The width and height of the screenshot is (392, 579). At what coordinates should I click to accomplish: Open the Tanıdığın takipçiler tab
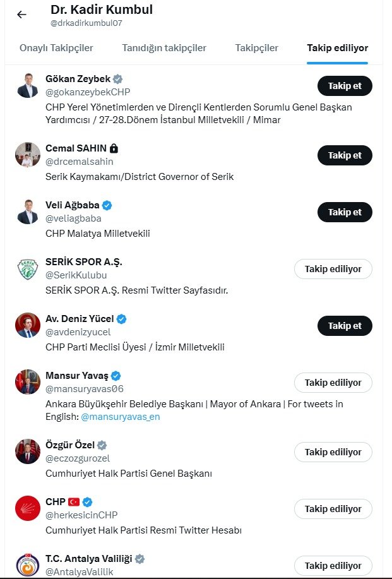[164, 48]
